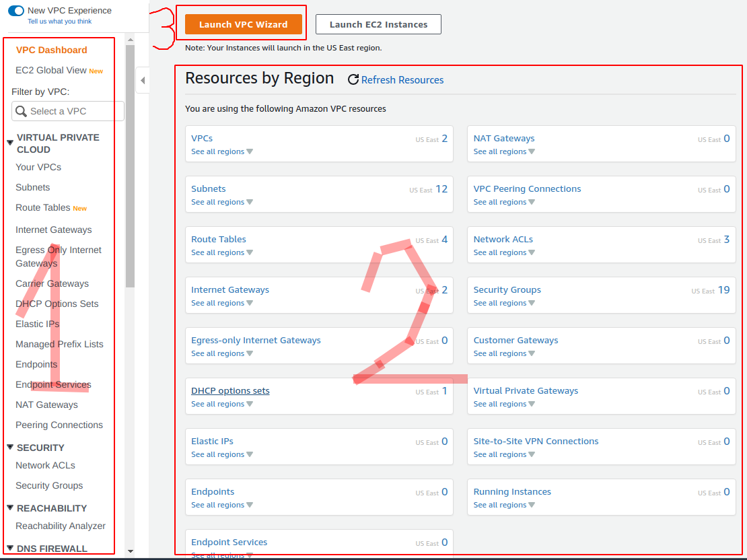Viewport: 747px width, 560px height.
Task: Expand See all regions under Subnets
Action: (222, 202)
